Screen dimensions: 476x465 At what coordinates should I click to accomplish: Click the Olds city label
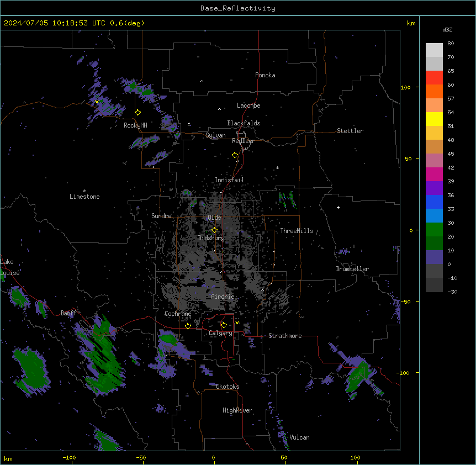point(214,218)
